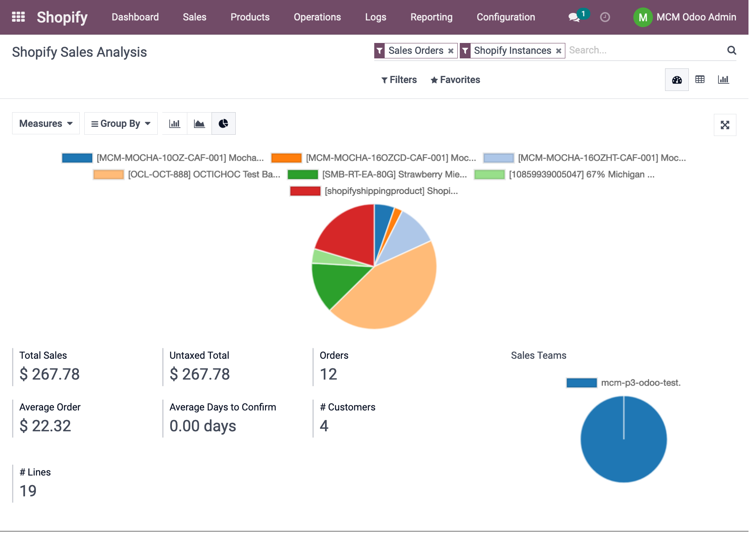756x536 pixels.
Task: Go to the Dashboard menu
Action: 135,17
